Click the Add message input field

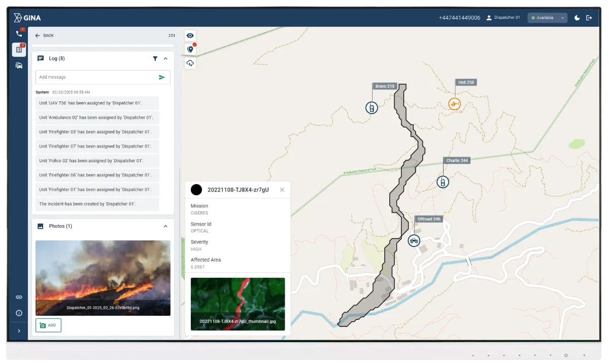96,77
